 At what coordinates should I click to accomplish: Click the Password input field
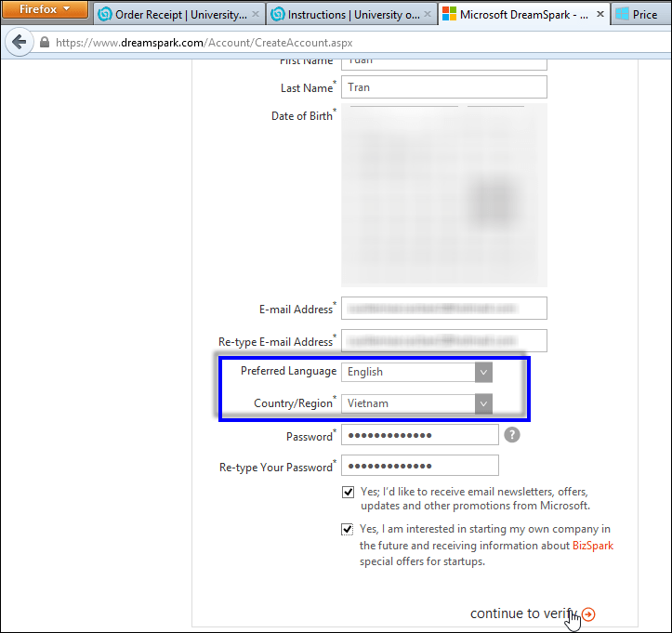[420, 435]
